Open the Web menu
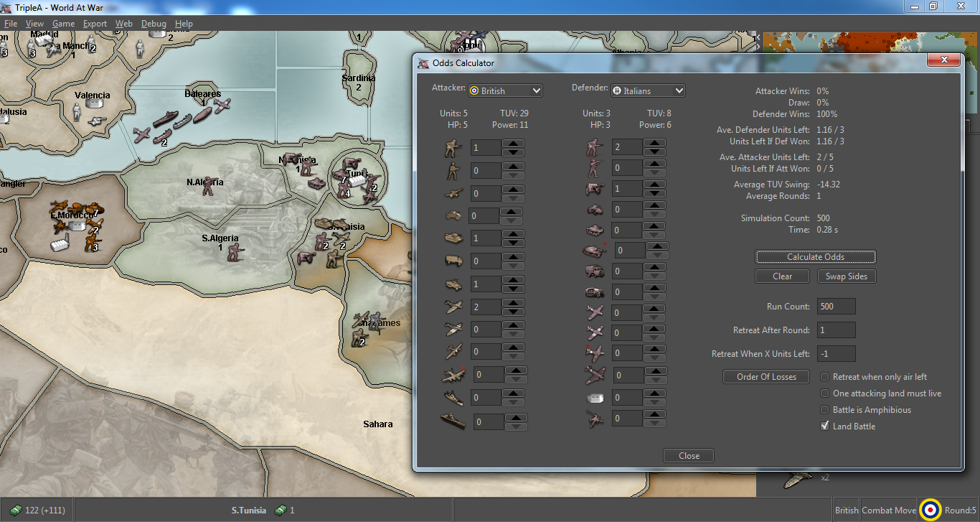980x522 pixels. click(x=124, y=24)
